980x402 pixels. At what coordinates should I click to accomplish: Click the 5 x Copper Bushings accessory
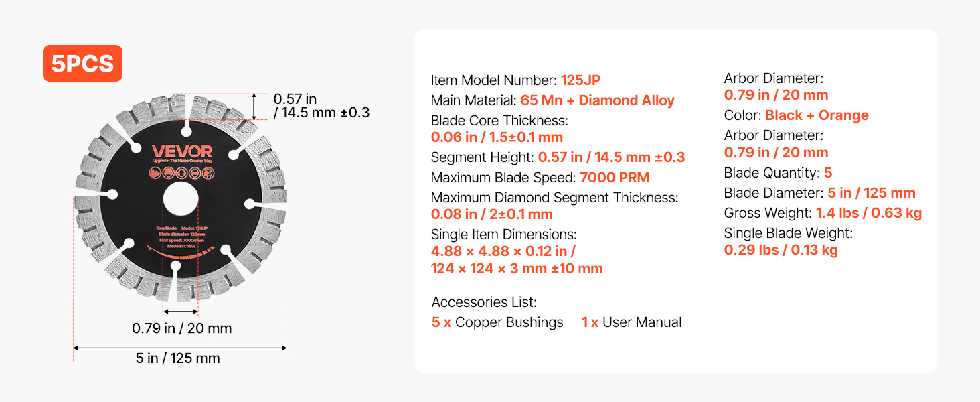497,322
